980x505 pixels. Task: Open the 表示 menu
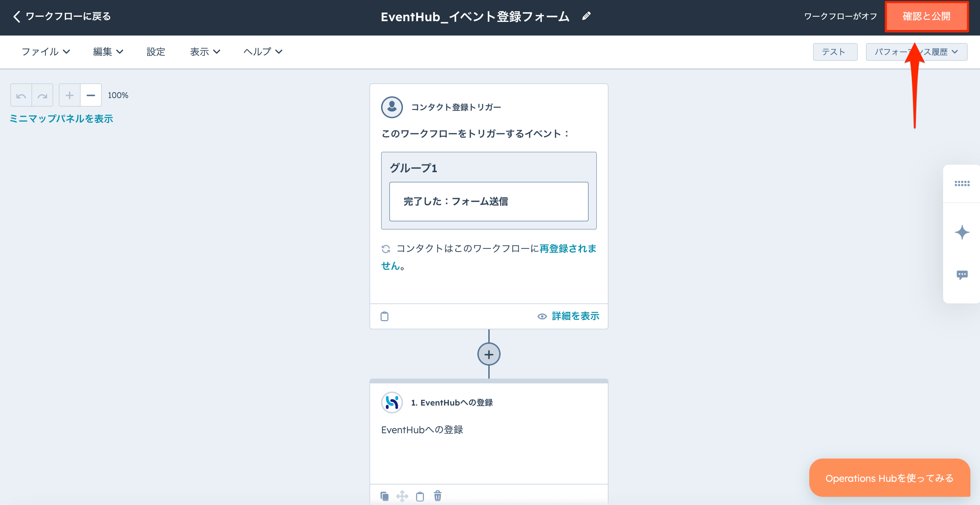(x=205, y=52)
